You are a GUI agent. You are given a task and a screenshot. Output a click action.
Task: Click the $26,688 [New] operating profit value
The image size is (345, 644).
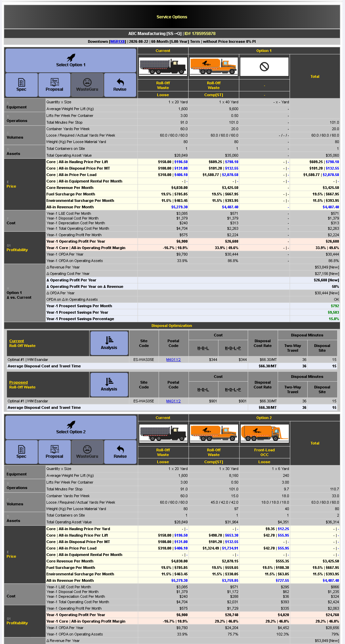tap(326, 280)
